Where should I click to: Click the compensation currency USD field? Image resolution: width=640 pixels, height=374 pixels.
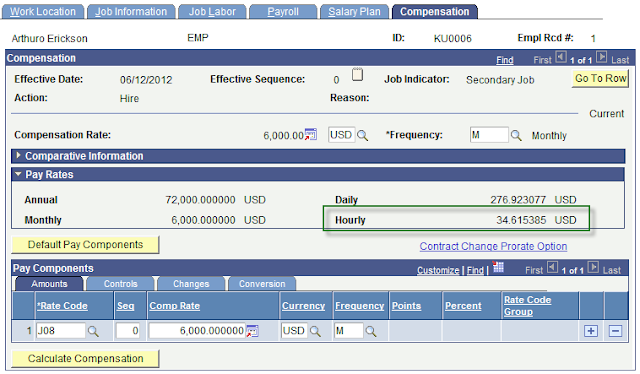point(341,135)
